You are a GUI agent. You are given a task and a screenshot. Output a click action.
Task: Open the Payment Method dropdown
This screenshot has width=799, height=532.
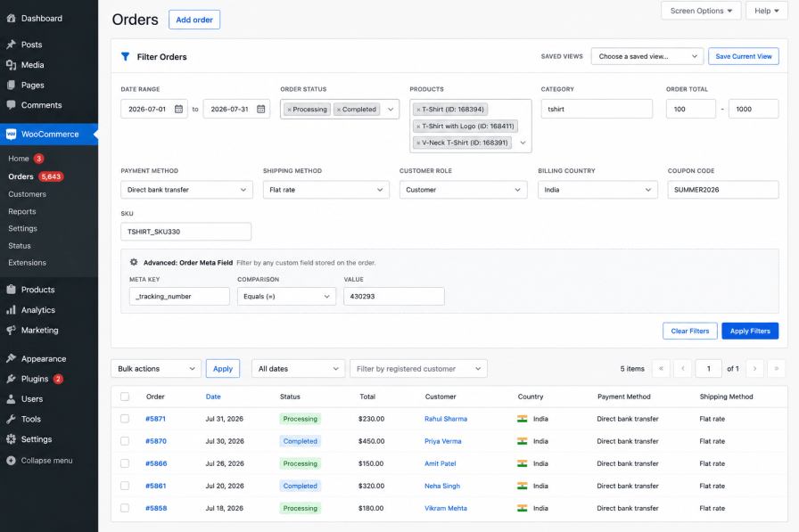pos(186,190)
